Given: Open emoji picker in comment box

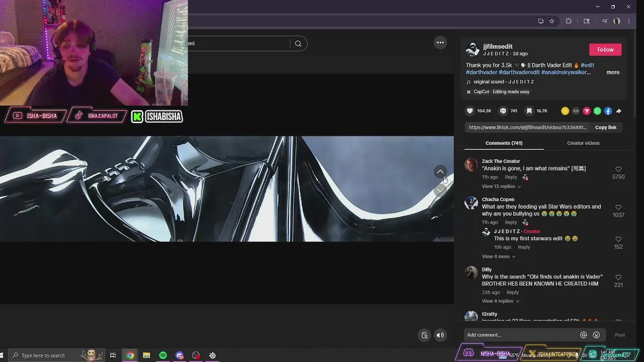Looking at the screenshot, I should click(x=596, y=335).
